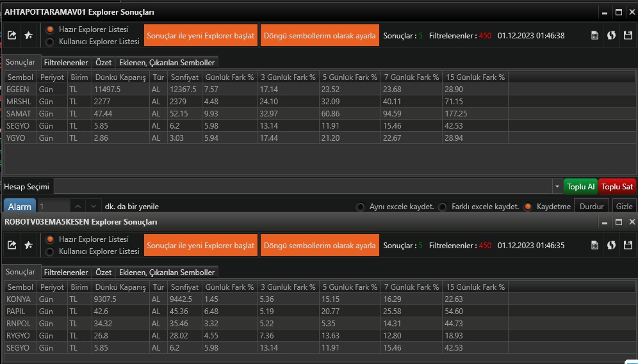Increase refresh minutes with up arrow
This screenshot has height=364, width=638.
tap(78, 207)
